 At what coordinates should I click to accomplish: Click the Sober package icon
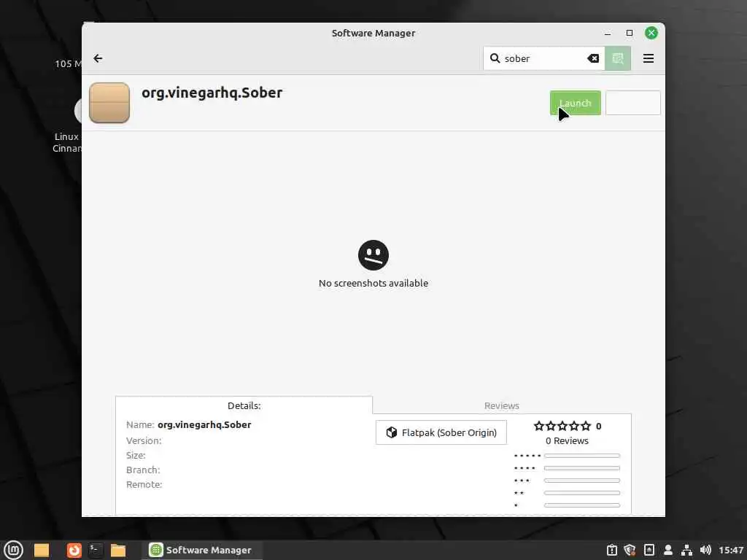pos(109,103)
